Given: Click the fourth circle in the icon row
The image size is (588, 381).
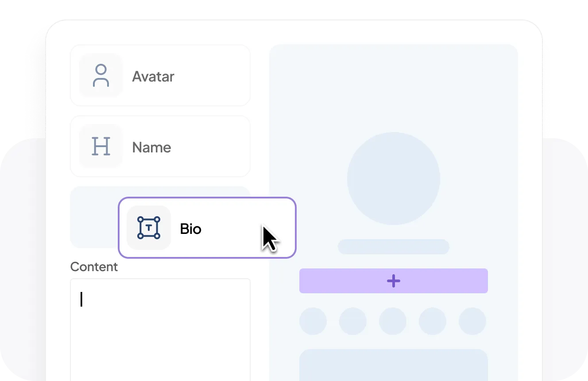Looking at the screenshot, I should 433,321.
